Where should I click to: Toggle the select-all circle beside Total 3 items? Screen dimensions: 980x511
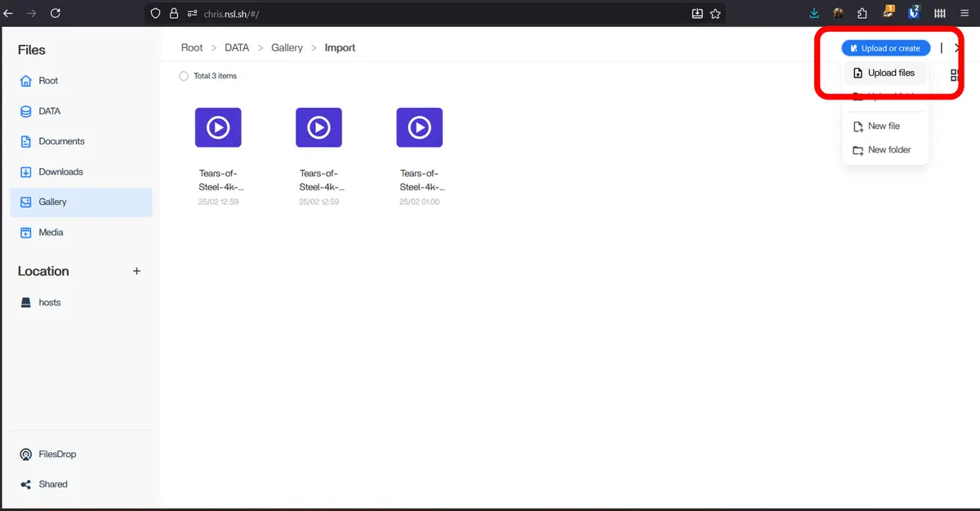pos(183,76)
